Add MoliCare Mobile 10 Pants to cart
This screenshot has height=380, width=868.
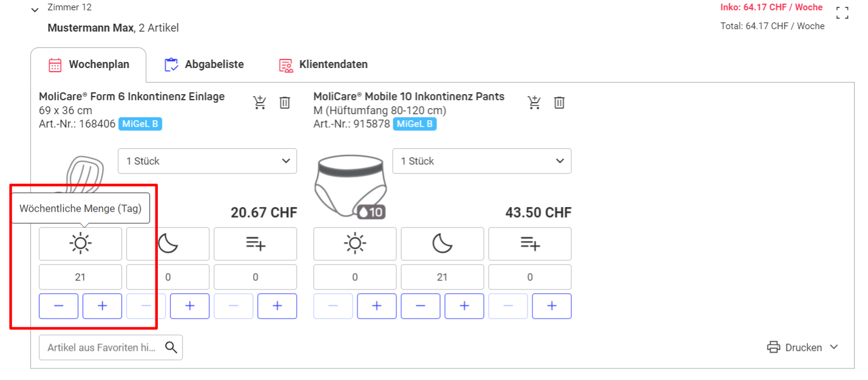[534, 103]
